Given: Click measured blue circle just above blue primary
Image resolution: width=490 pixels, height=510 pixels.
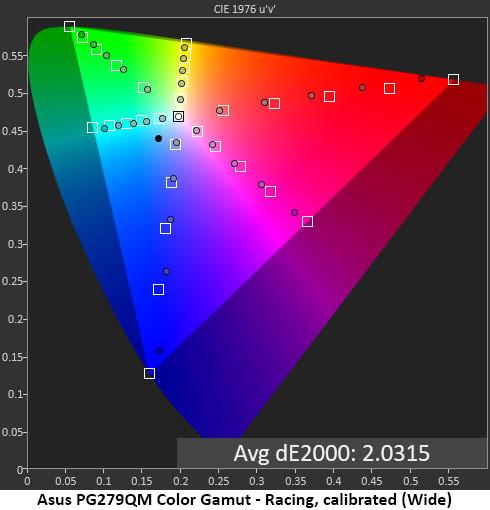Looking at the screenshot, I should point(160,350).
